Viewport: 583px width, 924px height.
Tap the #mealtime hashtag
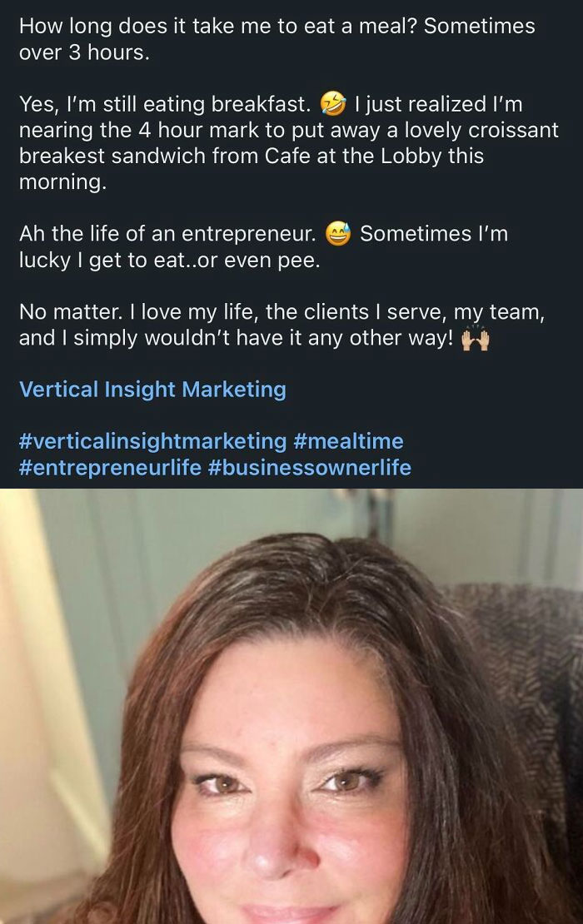click(x=348, y=440)
